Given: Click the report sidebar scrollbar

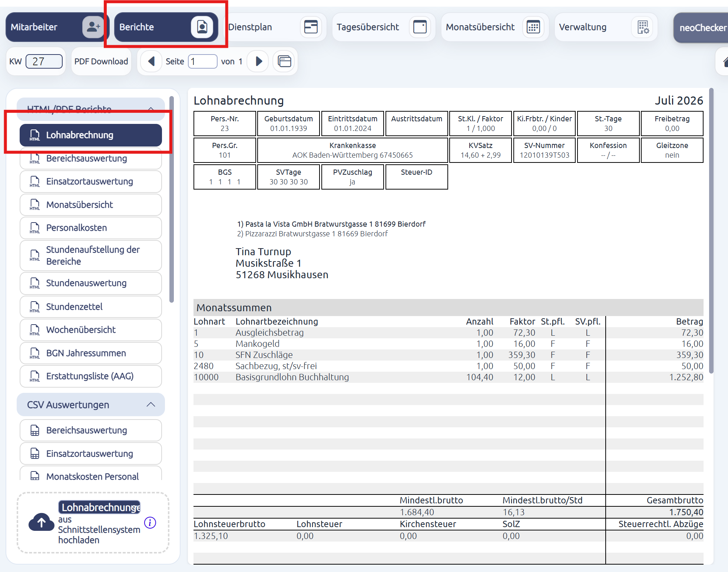Looking at the screenshot, I should 171,200.
